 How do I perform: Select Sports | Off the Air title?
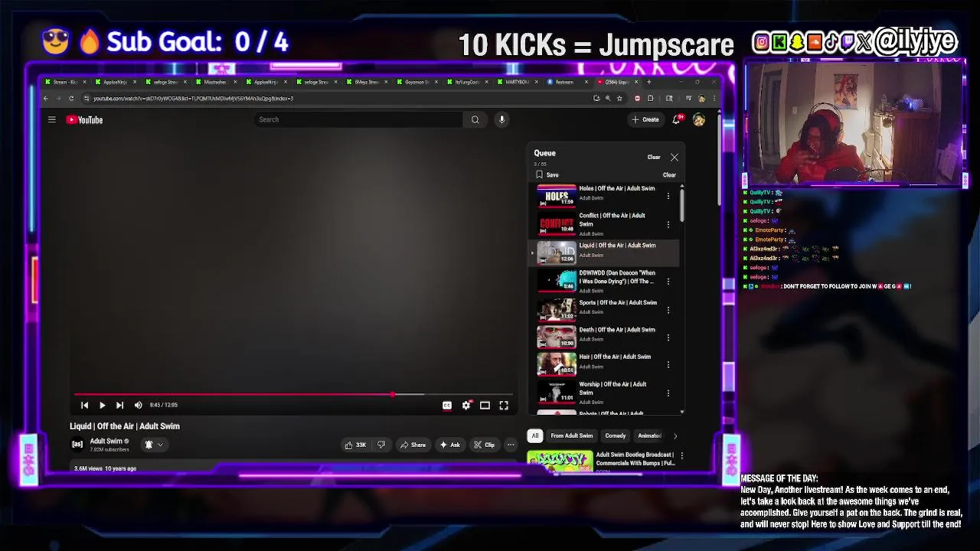coord(618,302)
